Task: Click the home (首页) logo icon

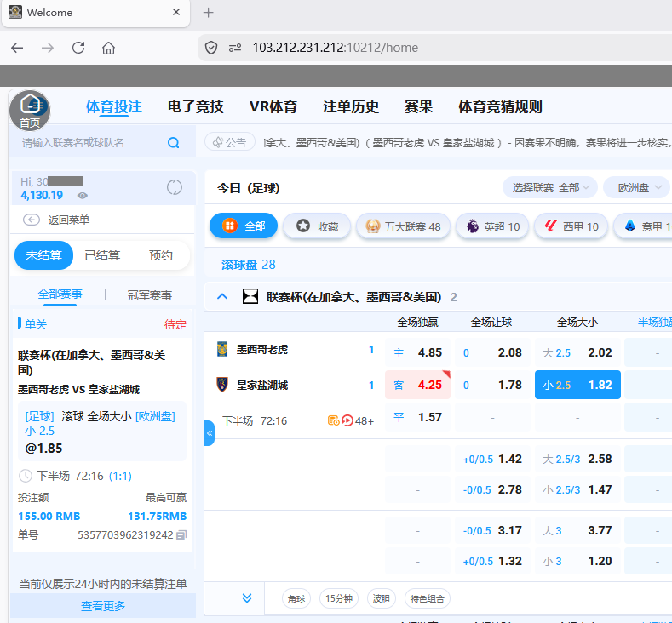Action: [30, 110]
